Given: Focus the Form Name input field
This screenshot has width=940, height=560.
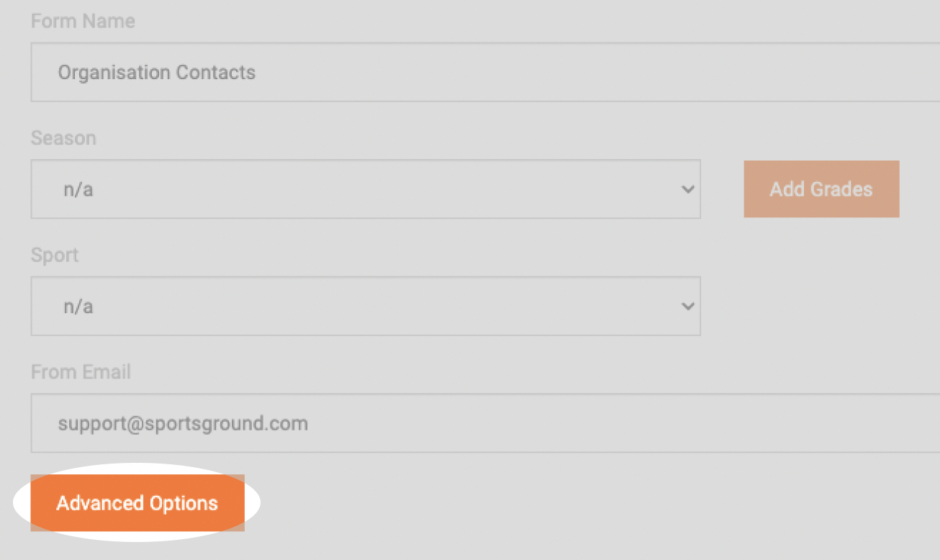Looking at the screenshot, I should click(485, 72).
